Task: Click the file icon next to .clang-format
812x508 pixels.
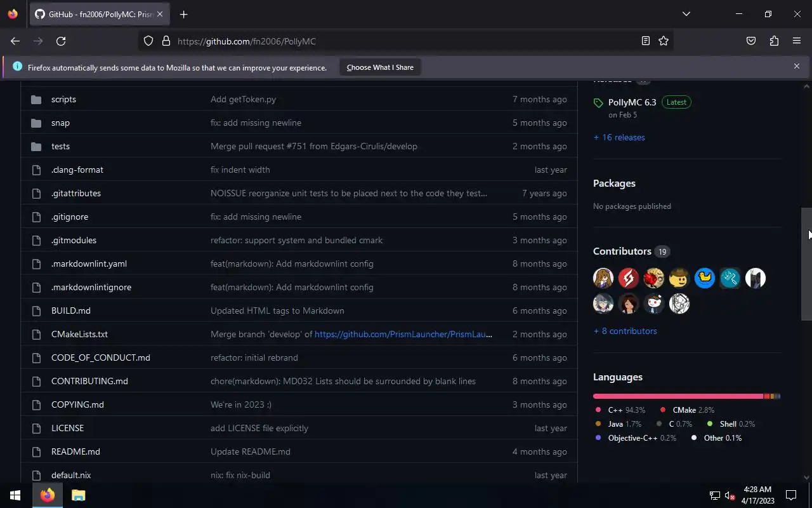Action: pos(36,170)
